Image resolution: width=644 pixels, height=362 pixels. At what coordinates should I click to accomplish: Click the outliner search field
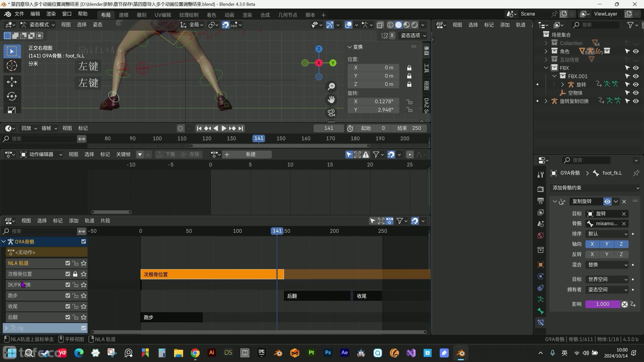(595, 25)
